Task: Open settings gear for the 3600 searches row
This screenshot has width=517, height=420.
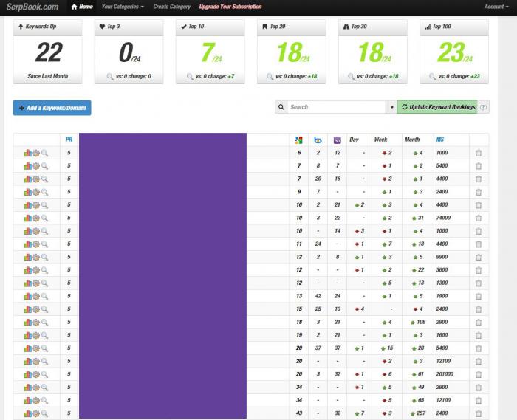Action: pos(36,270)
